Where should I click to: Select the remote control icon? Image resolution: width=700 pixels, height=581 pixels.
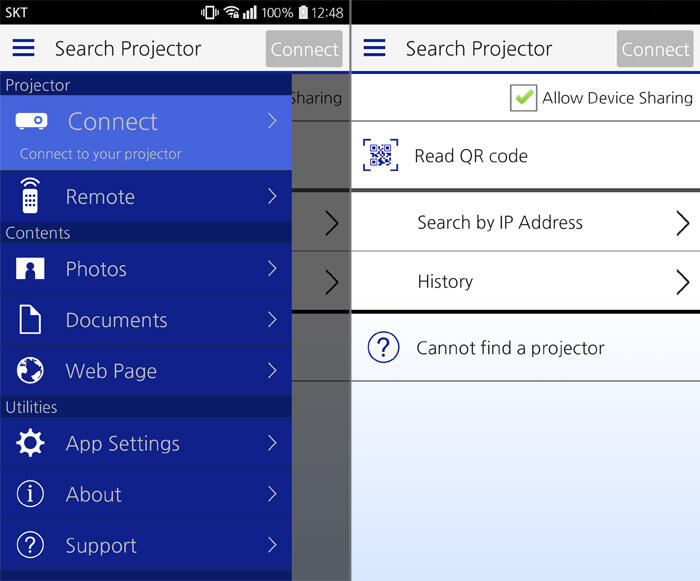[30, 196]
